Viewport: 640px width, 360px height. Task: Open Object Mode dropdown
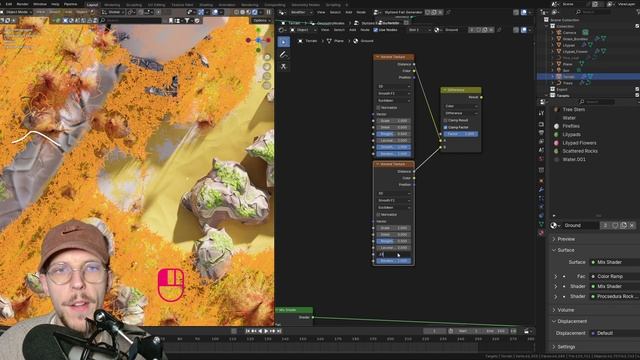16,12
